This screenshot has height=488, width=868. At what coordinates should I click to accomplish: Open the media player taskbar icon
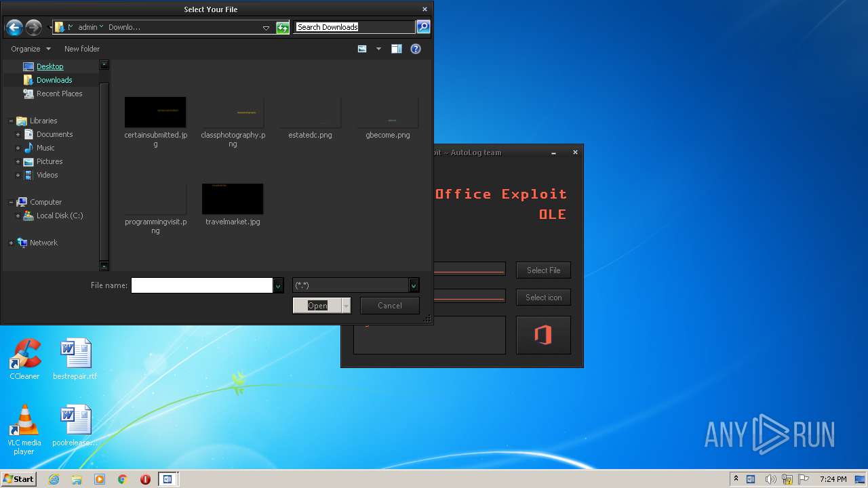pos(100,479)
